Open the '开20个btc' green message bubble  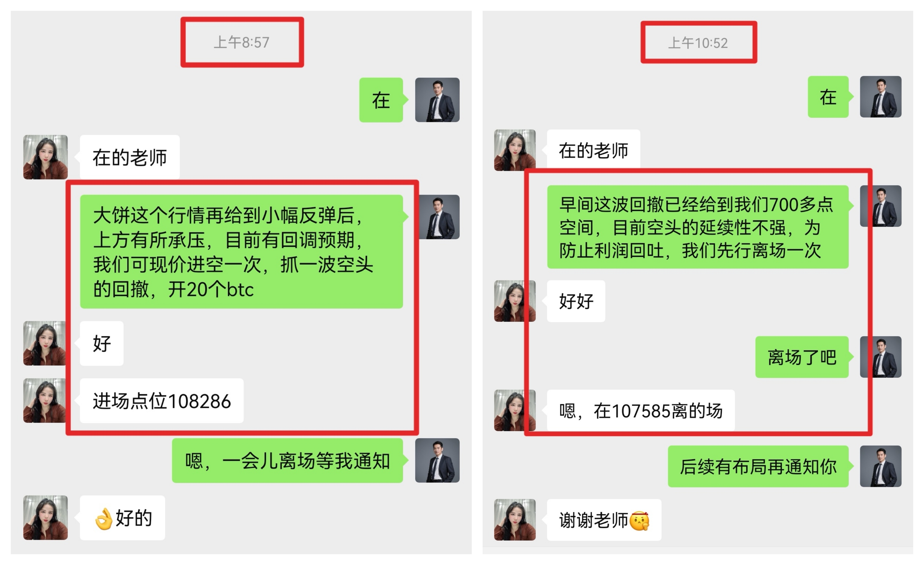tap(242, 252)
